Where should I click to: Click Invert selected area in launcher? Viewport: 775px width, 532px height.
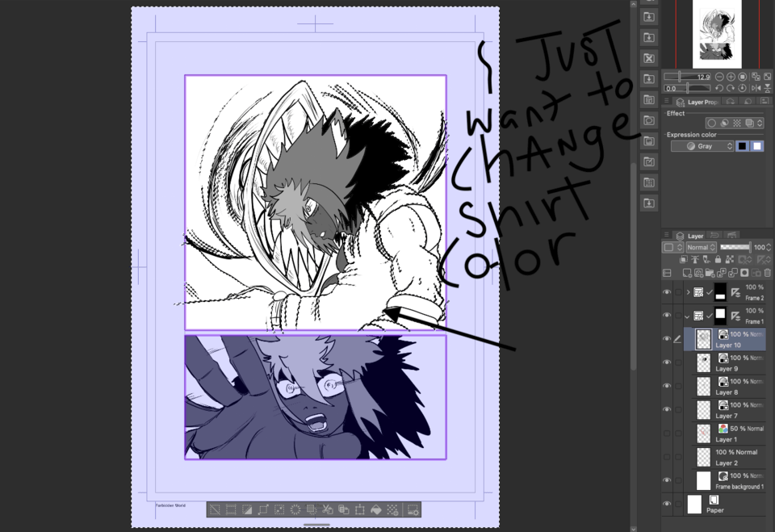247,509
